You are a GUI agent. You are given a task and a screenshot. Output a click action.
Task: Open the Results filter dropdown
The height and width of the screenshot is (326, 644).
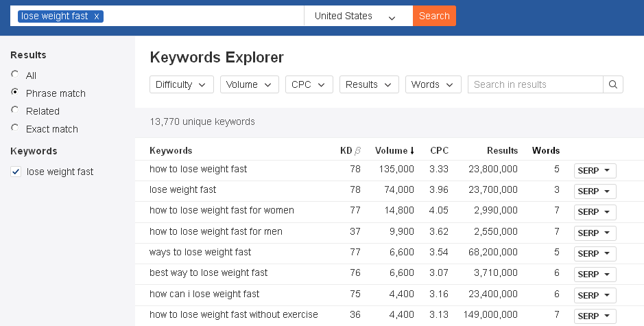(369, 84)
